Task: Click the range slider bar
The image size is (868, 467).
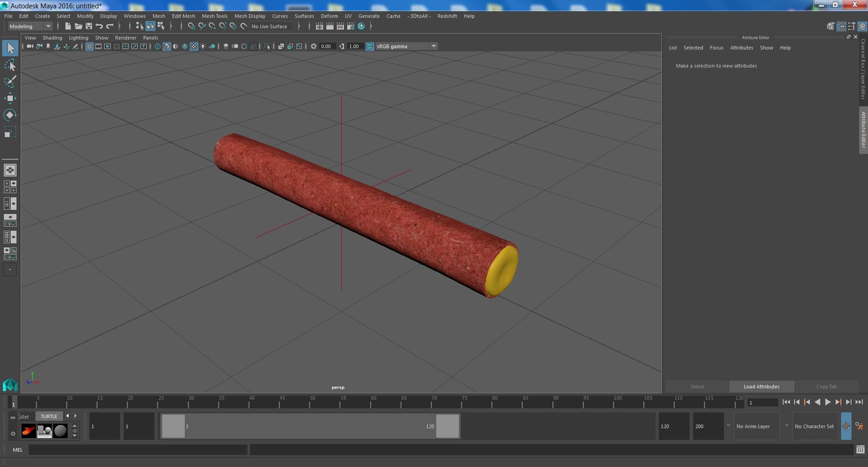Action: pyautogui.click(x=310, y=426)
